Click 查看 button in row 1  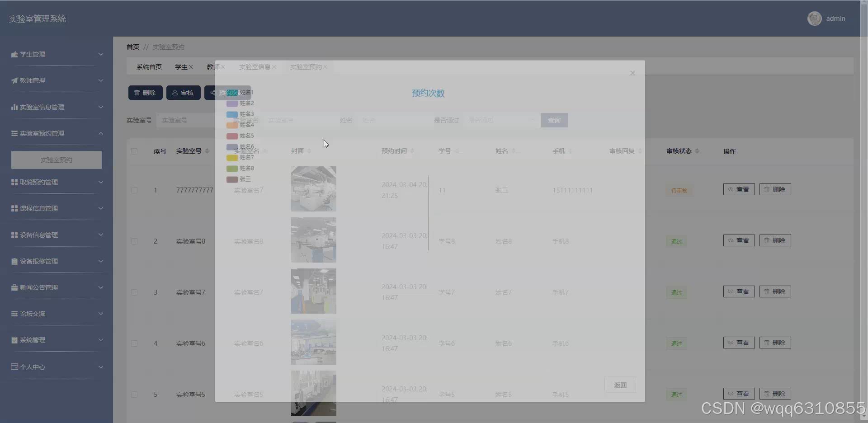(739, 189)
